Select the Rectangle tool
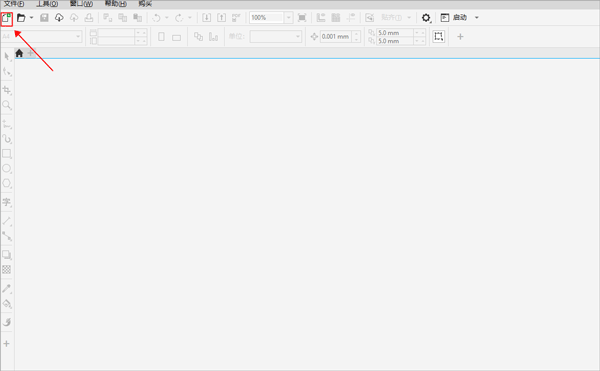This screenshot has height=371, width=600. (7, 154)
